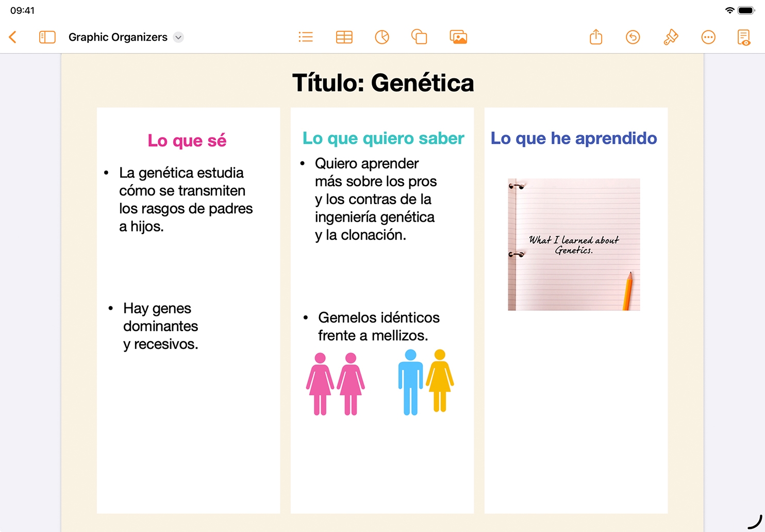Select the notebook image thumbnail

coord(574,244)
